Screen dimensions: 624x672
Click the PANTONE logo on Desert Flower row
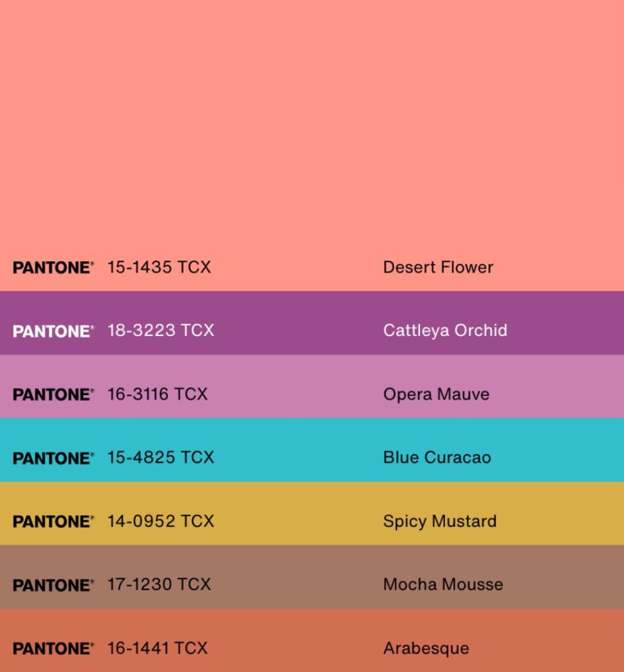(x=53, y=268)
